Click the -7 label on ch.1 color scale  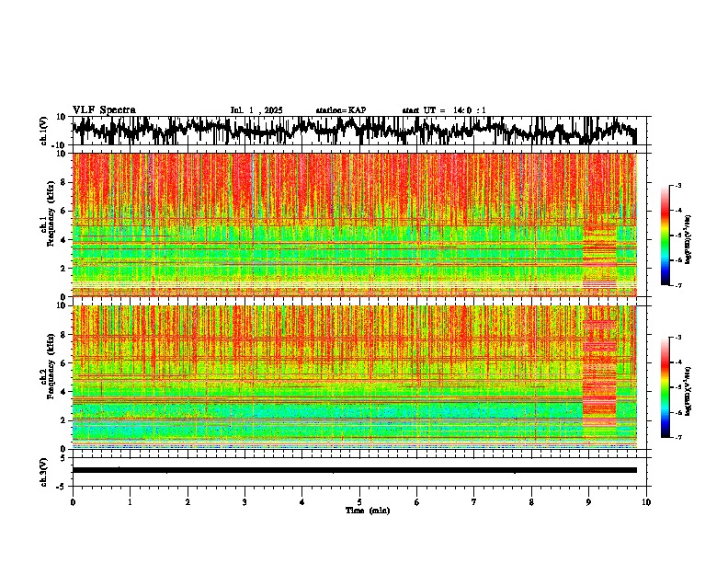coord(677,285)
